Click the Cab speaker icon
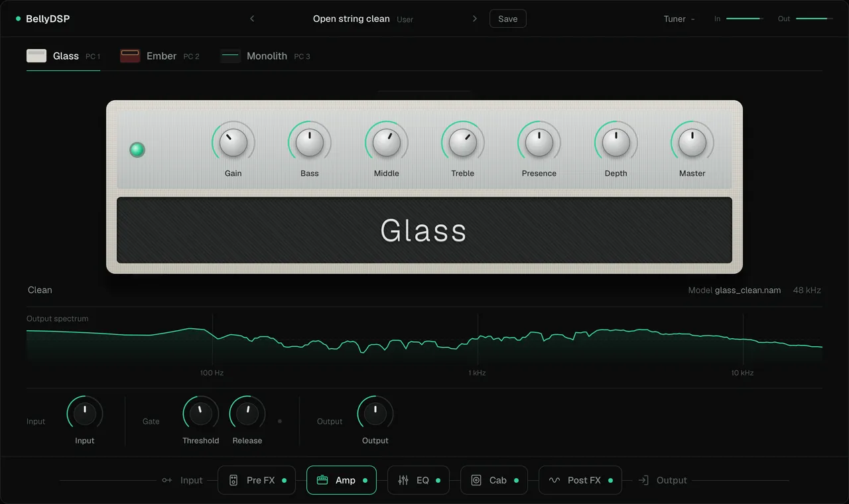Viewport: 849px width, 504px height. click(x=476, y=480)
